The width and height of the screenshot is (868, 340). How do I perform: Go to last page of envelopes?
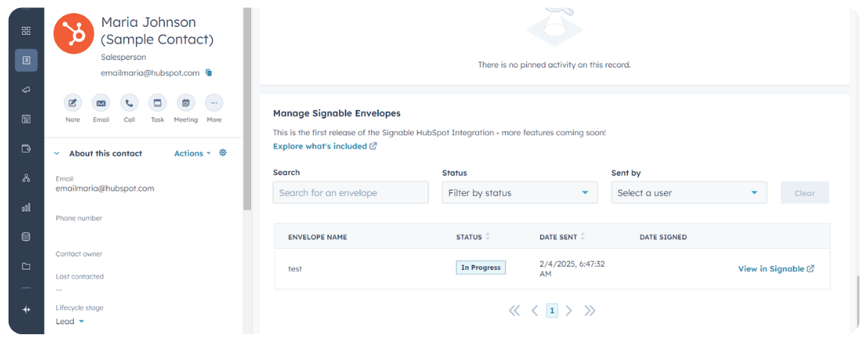(590, 310)
